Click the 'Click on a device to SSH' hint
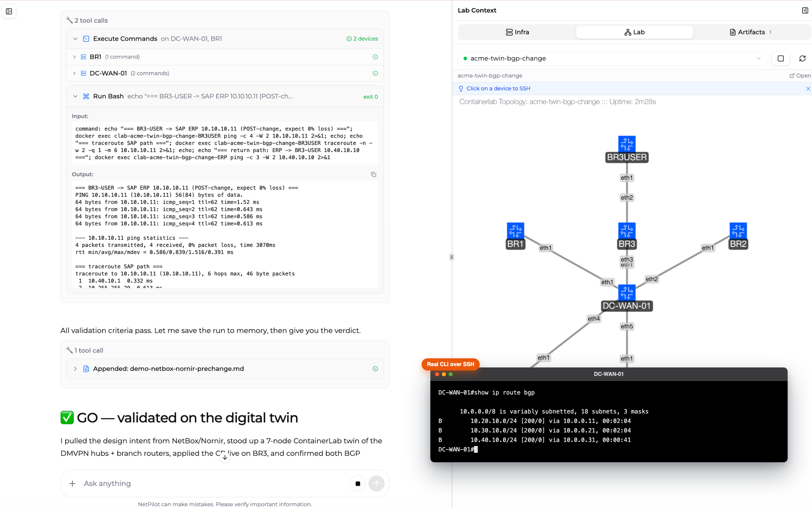The image size is (812, 508). click(498, 89)
